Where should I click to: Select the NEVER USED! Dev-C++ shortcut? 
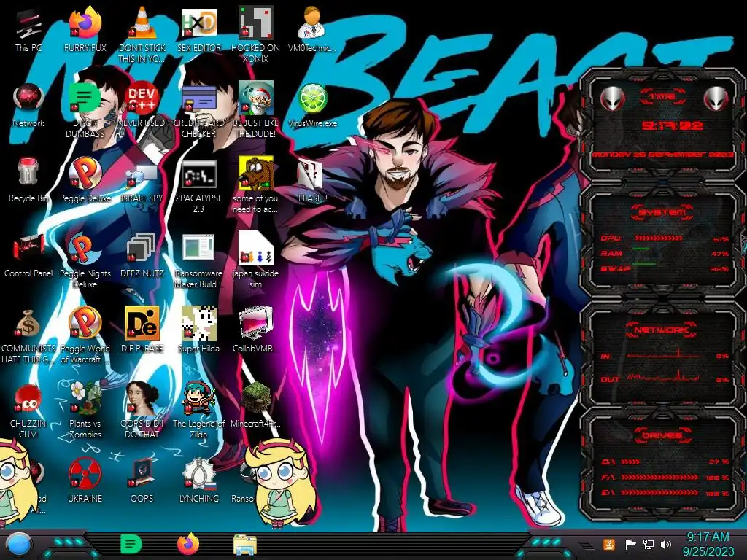(x=142, y=105)
